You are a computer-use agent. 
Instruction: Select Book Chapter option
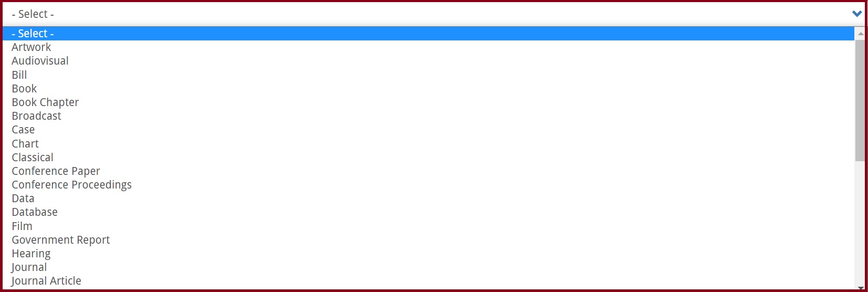tap(428, 102)
